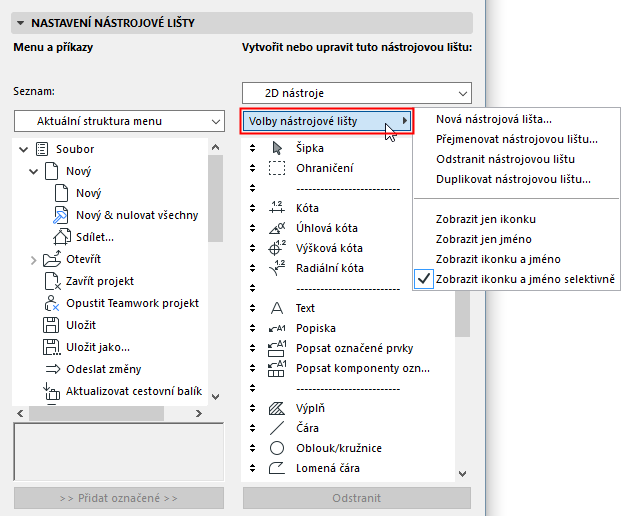The height and width of the screenshot is (516, 622).
Task: Select the Výplň fill tool icon
Action: click(278, 408)
